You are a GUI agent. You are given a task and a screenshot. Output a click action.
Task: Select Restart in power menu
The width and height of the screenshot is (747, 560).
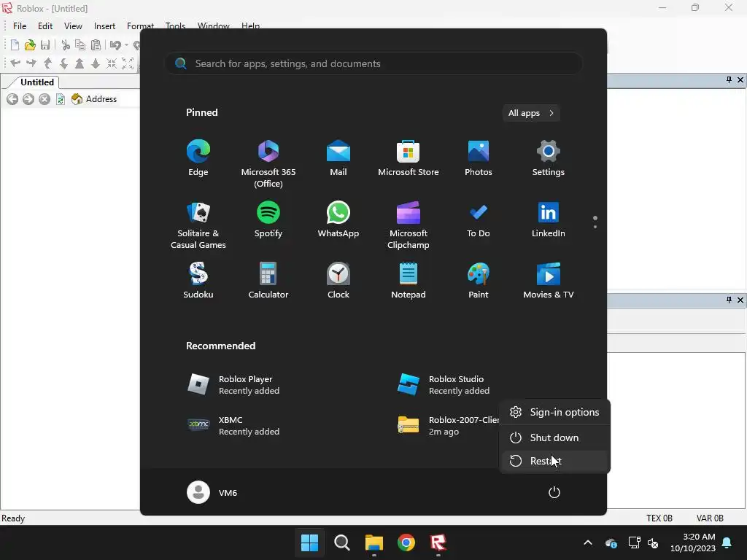tap(554, 461)
